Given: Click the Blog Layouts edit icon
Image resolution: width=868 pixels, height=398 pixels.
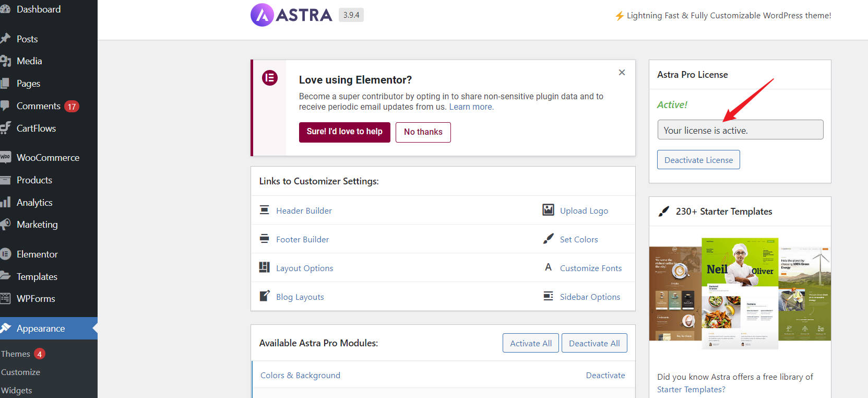Looking at the screenshot, I should 265,296.
